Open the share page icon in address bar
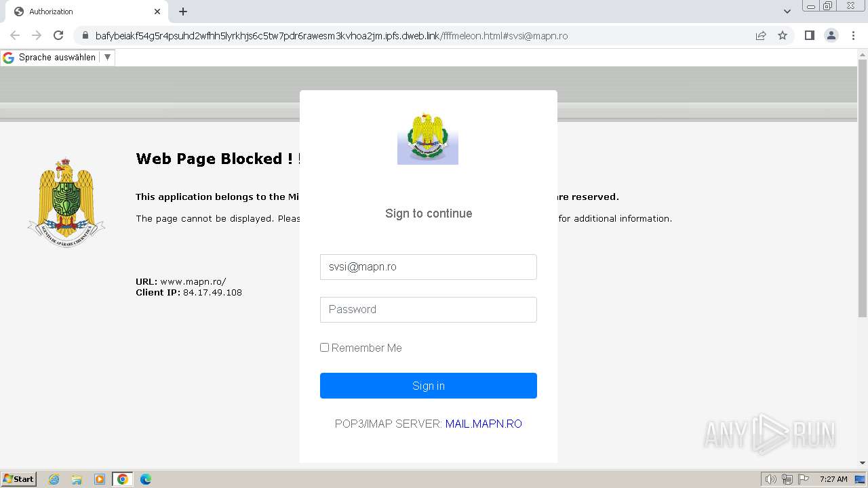The image size is (868, 488). click(x=761, y=35)
